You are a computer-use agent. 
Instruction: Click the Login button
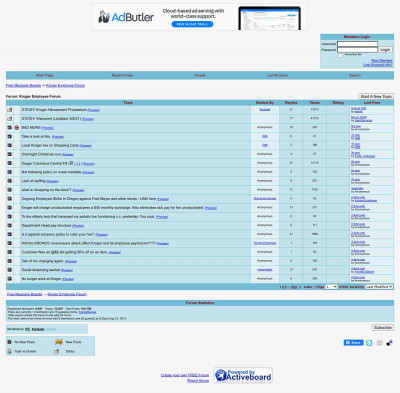(x=385, y=50)
